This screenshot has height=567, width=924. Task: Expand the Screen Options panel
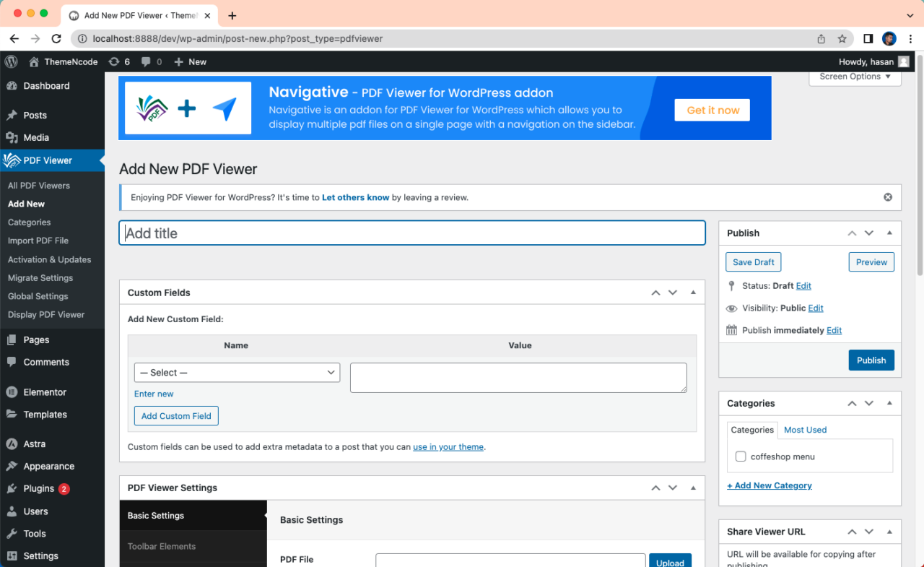point(855,77)
